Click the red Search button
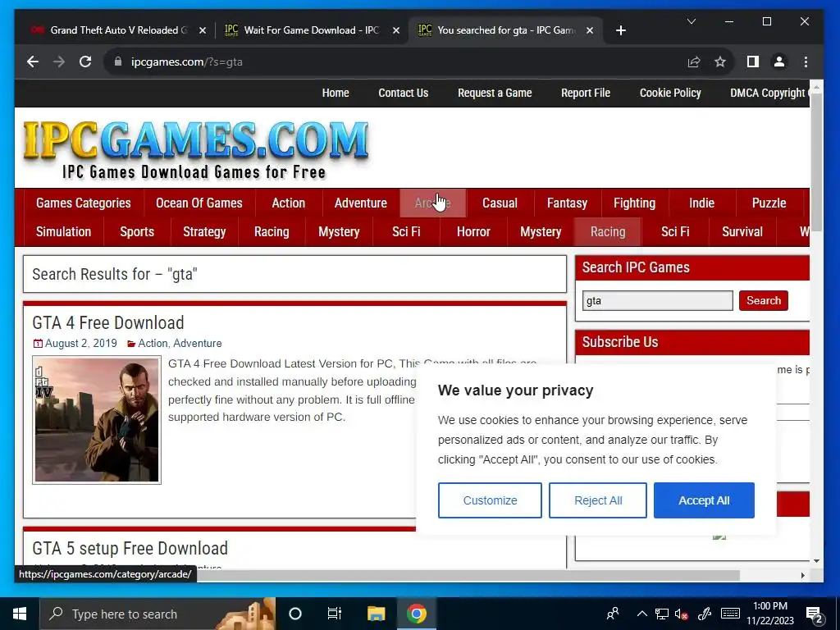 (x=764, y=300)
